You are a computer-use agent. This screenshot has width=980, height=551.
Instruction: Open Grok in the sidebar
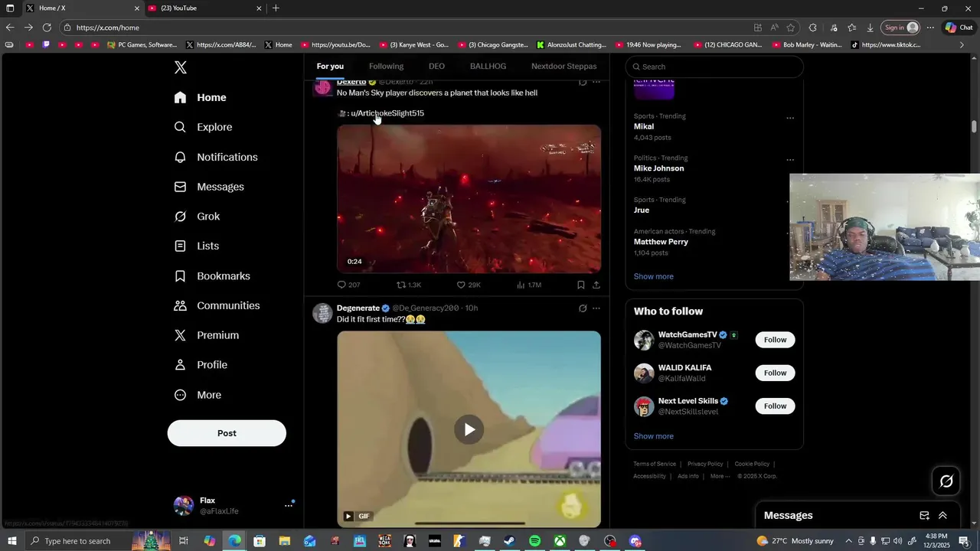[197, 217]
